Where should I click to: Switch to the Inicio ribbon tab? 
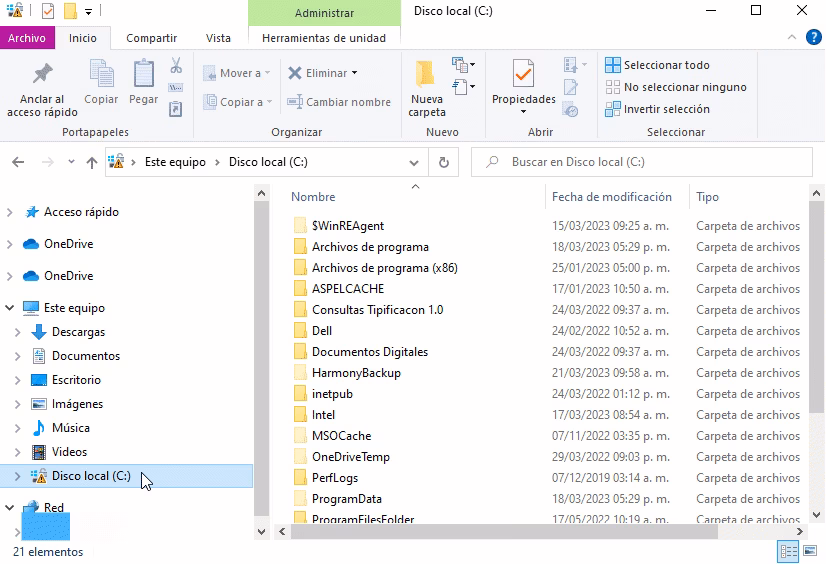click(x=83, y=38)
